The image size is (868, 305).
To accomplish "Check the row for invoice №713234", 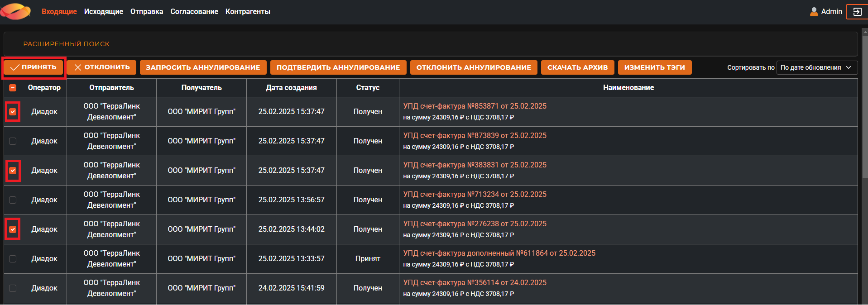I will click(13, 200).
